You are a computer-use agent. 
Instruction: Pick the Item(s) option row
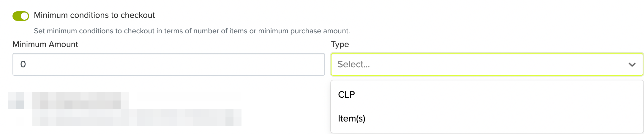pyautogui.click(x=487, y=119)
